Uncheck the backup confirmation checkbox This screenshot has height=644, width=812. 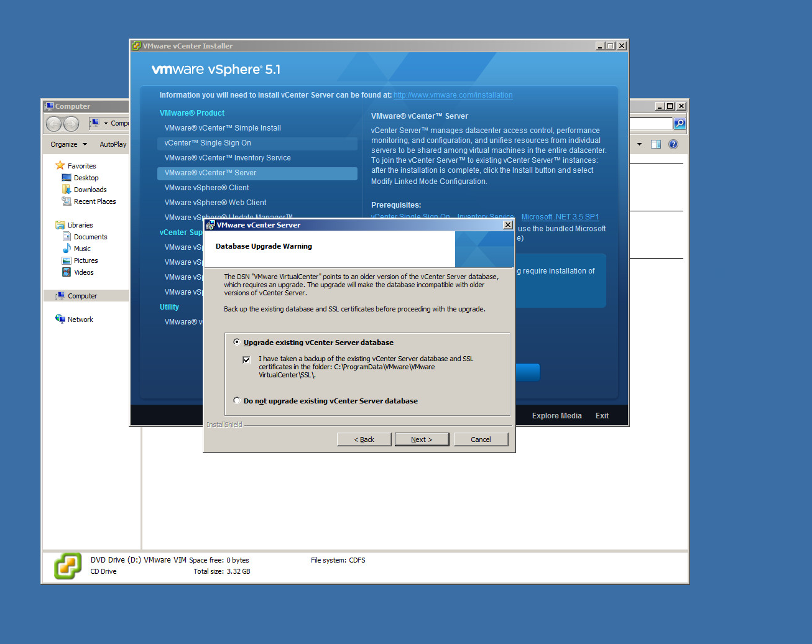click(247, 360)
